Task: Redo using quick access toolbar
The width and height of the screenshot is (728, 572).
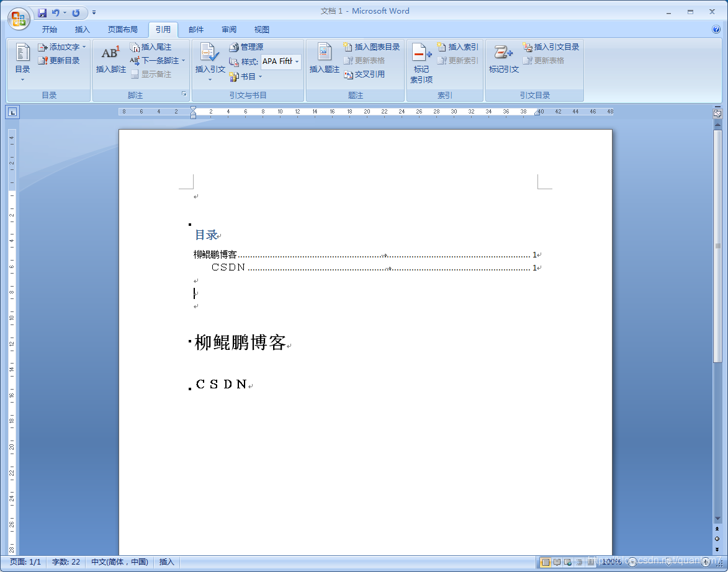Action: [76, 12]
